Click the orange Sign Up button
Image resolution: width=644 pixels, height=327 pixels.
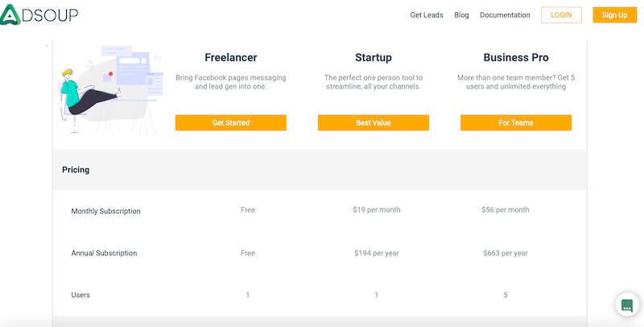tap(614, 14)
